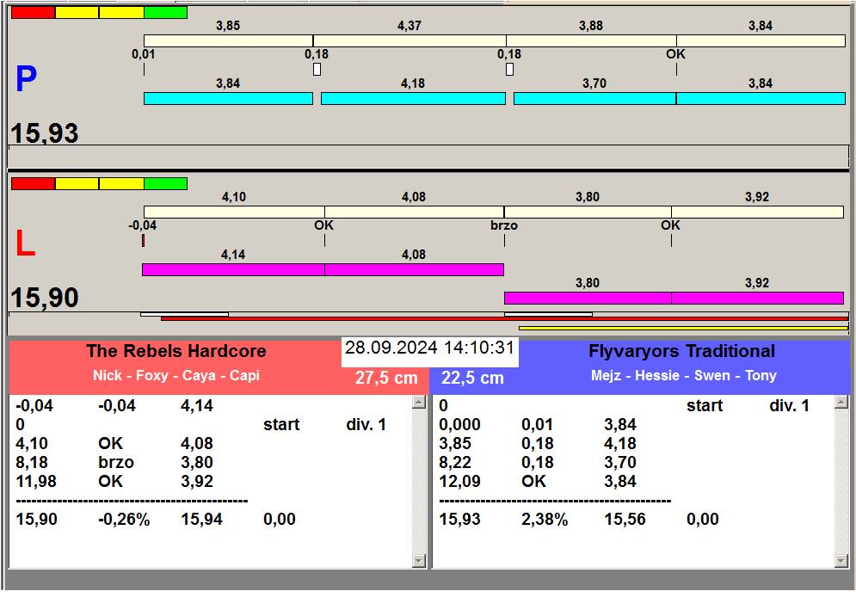Click the 27,5 cm jump height value
Viewport: 856px width, 616px height.
(x=386, y=378)
